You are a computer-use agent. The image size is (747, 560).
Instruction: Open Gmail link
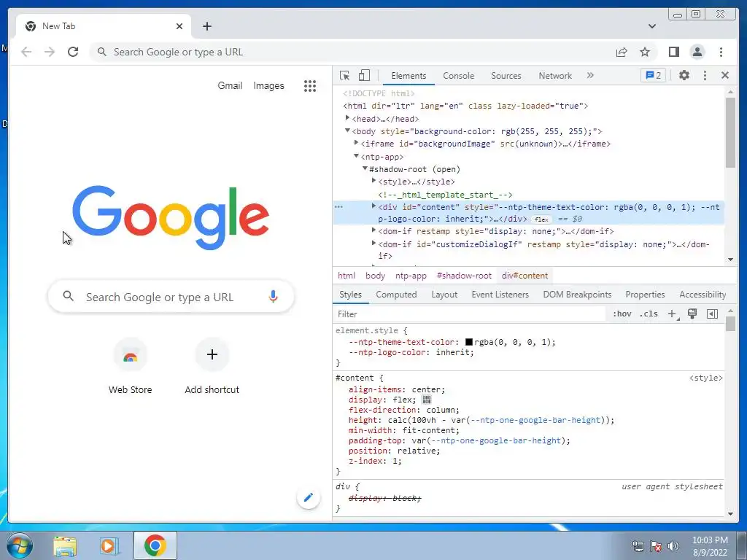coord(230,86)
